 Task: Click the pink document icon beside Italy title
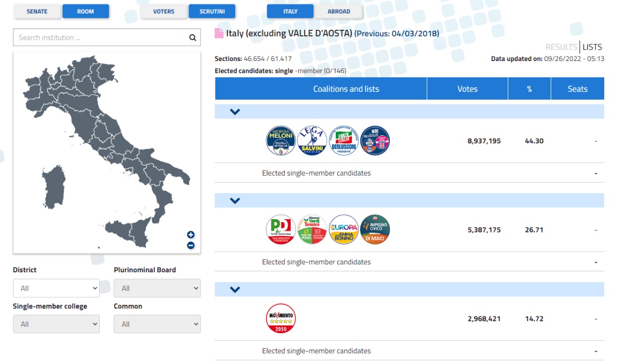coord(219,33)
